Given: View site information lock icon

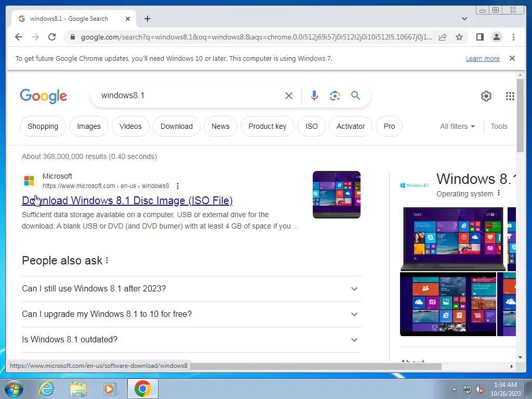Looking at the screenshot, I should tap(73, 37).
